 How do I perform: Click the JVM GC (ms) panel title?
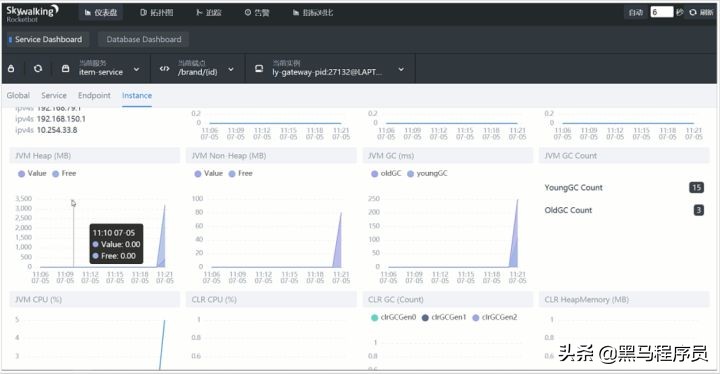click(x=391, y=156)
